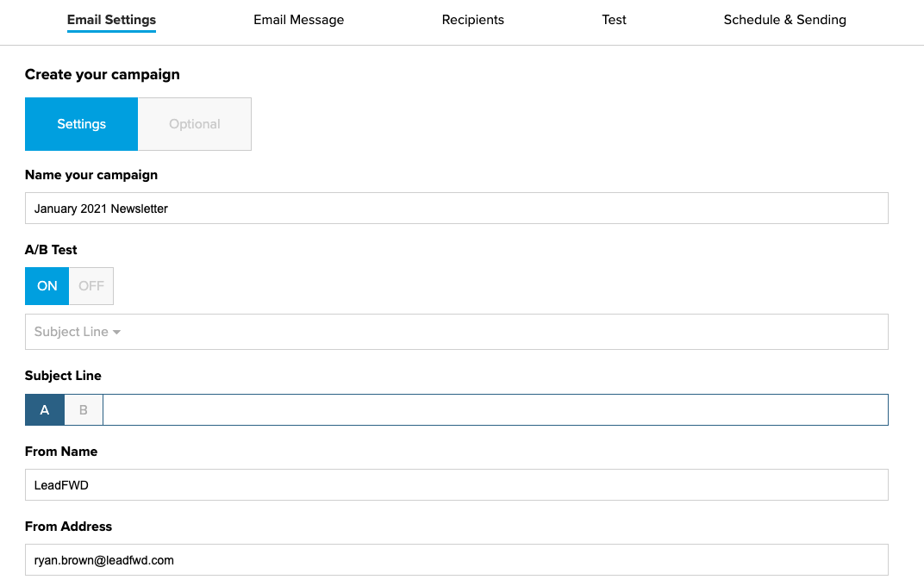Viewport: 924px width, 586px height.
Task: Open the Test step
Action: coord(614,20)
